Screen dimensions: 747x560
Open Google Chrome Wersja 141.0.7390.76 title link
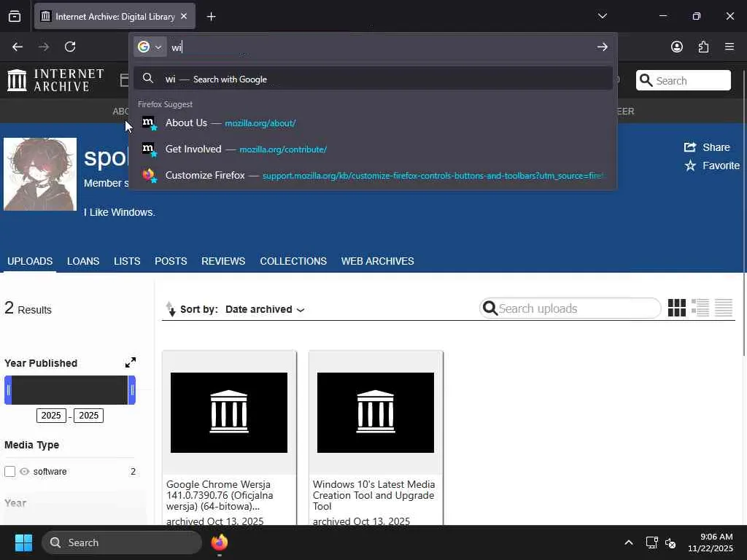(220, 495)
